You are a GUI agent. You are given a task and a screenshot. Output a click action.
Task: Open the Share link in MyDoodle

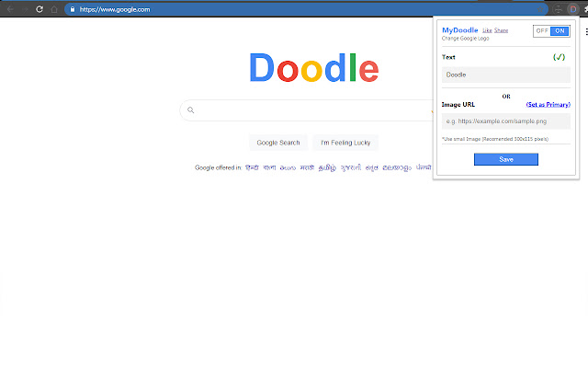501,30
